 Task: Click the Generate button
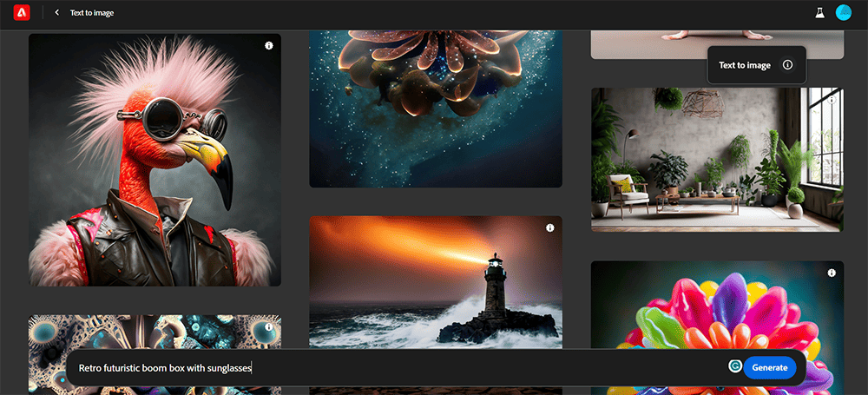coord(769,367)
